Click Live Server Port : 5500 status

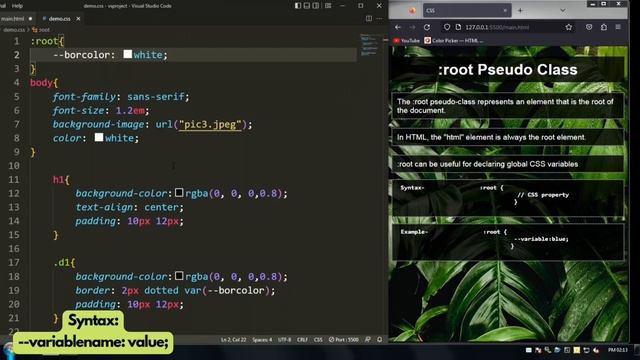344,340
